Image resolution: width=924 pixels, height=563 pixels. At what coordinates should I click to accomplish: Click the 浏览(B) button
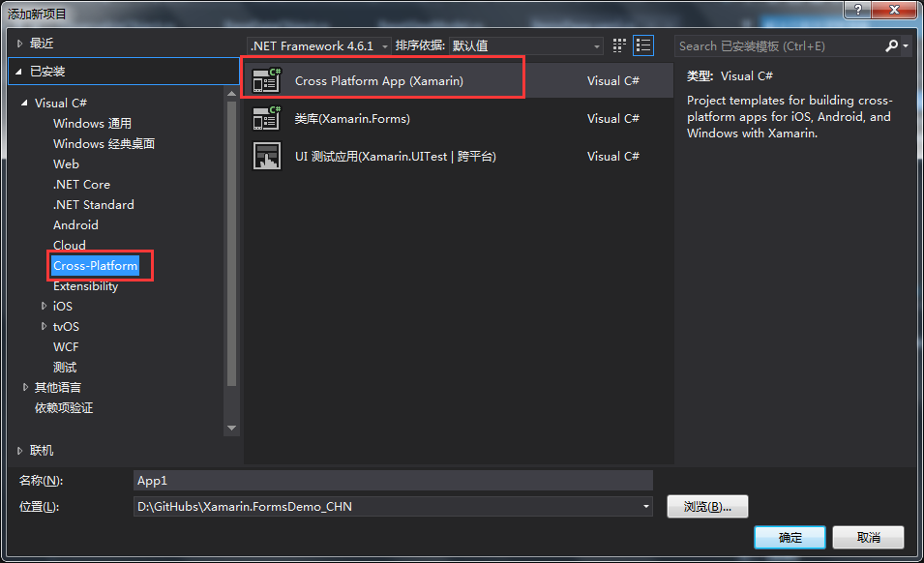707,505
